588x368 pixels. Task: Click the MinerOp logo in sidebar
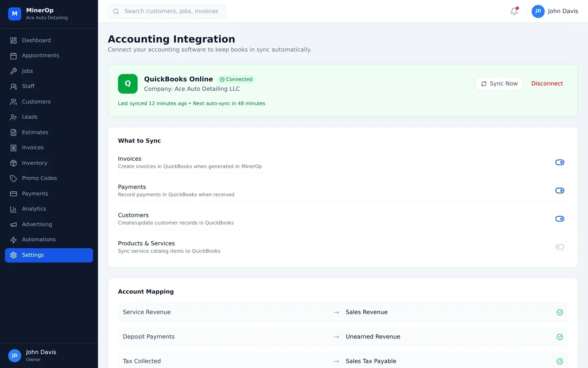click(x=15, y=14)
